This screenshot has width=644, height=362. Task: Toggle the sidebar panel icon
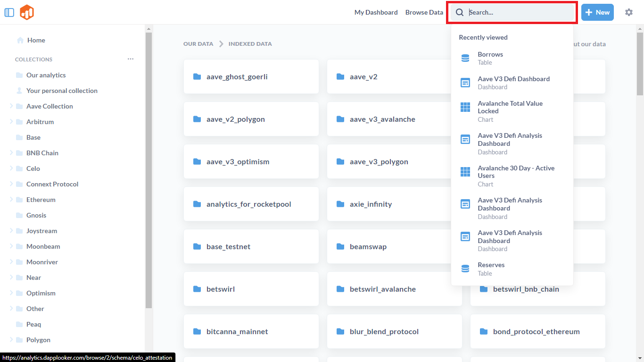(9, 12)
